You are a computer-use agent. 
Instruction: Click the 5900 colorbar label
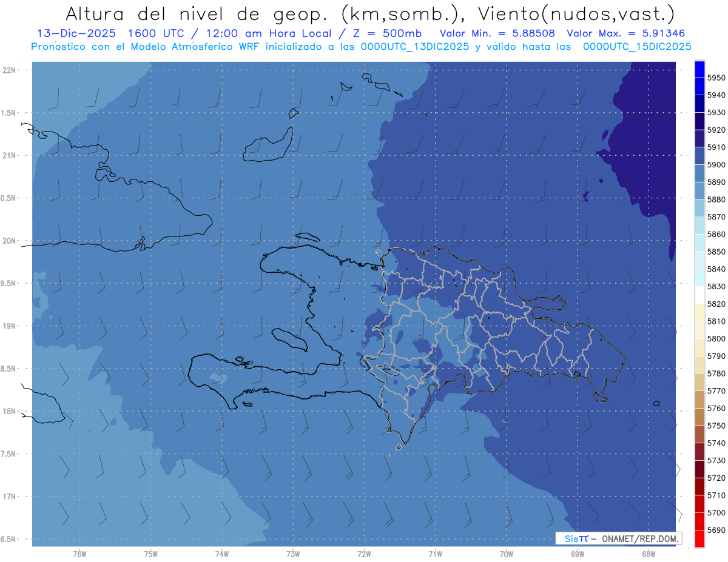click(x=716, y=165)
